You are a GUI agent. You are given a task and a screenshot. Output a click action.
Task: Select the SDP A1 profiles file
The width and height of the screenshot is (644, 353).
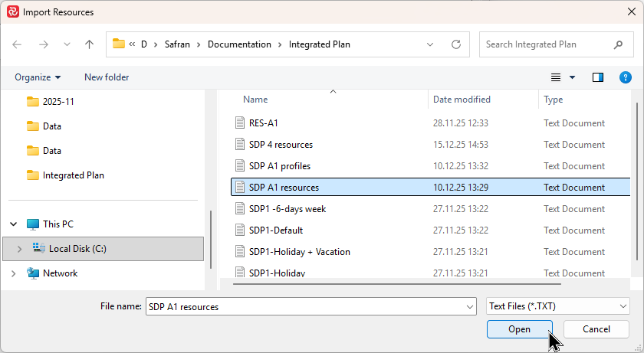(280, 165)
